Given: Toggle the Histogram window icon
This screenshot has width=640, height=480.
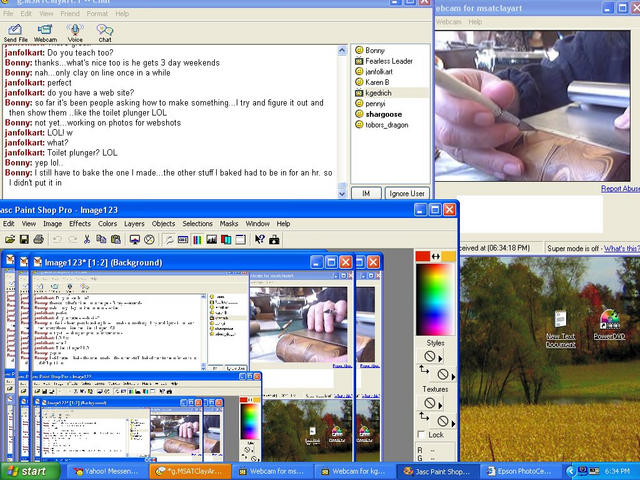Looking at the screenshot, I should tap(211, 239).
